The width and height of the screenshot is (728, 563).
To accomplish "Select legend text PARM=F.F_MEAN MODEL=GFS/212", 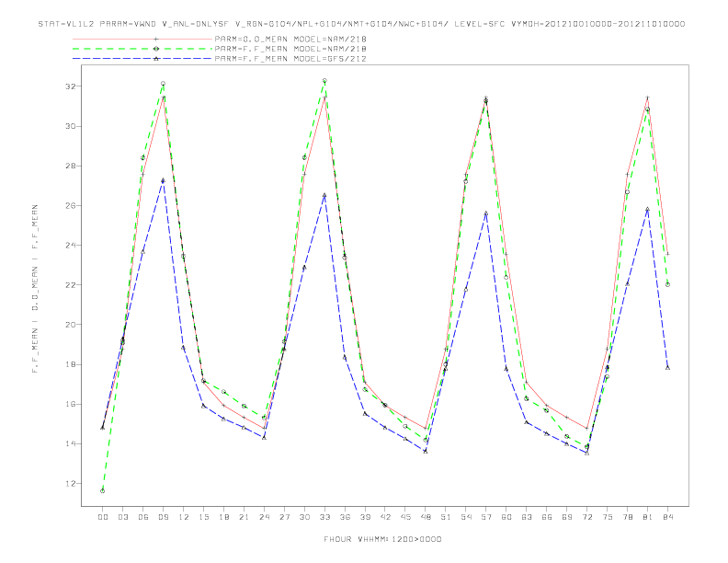I will [290, 59].
